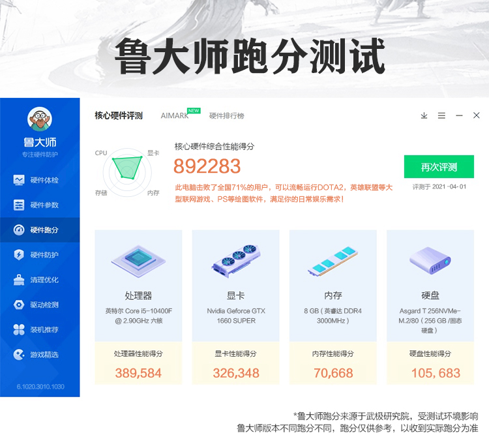Click the 硬件跑分 gauge icon
Image resolution: width=489 pixels, height=448 pixels.
click(19, 230)
